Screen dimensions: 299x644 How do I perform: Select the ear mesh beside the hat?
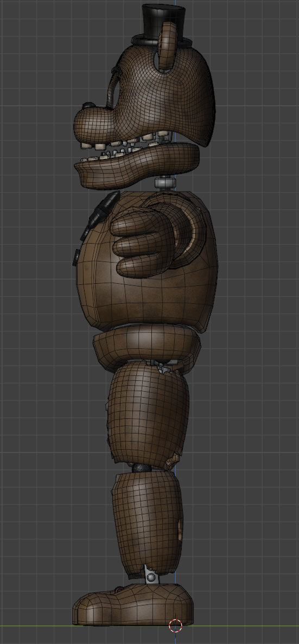tap(168, 46)
